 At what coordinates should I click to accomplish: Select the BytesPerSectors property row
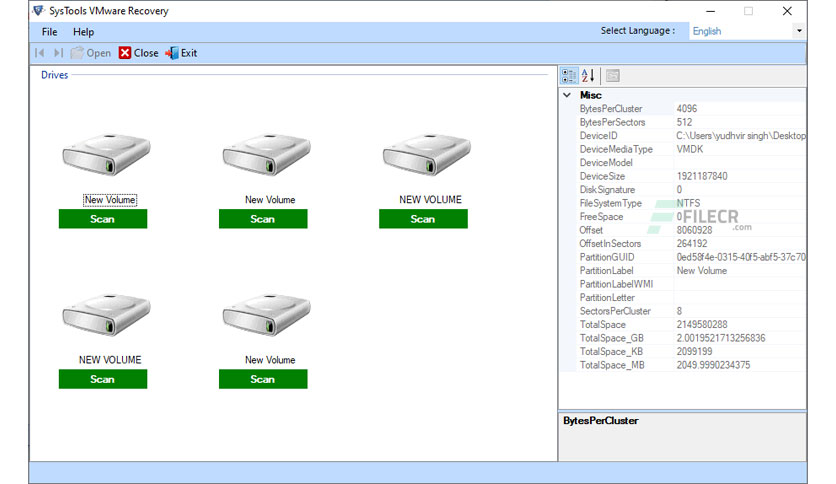click(x=691, y=122)
